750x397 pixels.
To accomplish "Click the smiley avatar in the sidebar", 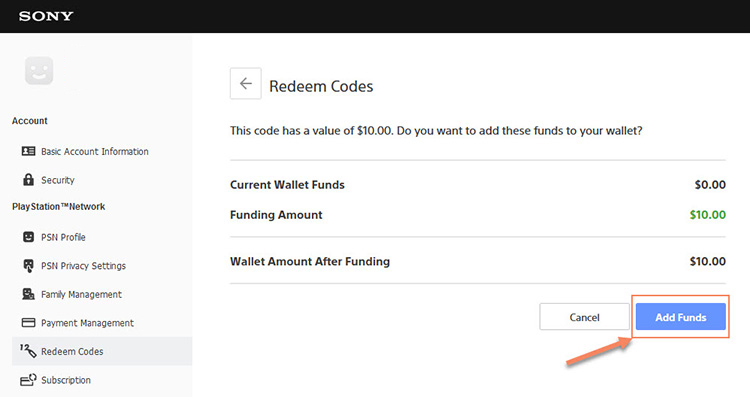I will click(x=39, y=71).
